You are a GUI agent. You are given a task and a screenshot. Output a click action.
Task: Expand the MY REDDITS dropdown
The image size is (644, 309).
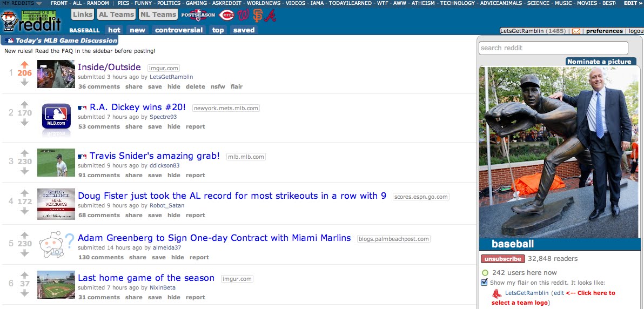[x=22, y=3]
